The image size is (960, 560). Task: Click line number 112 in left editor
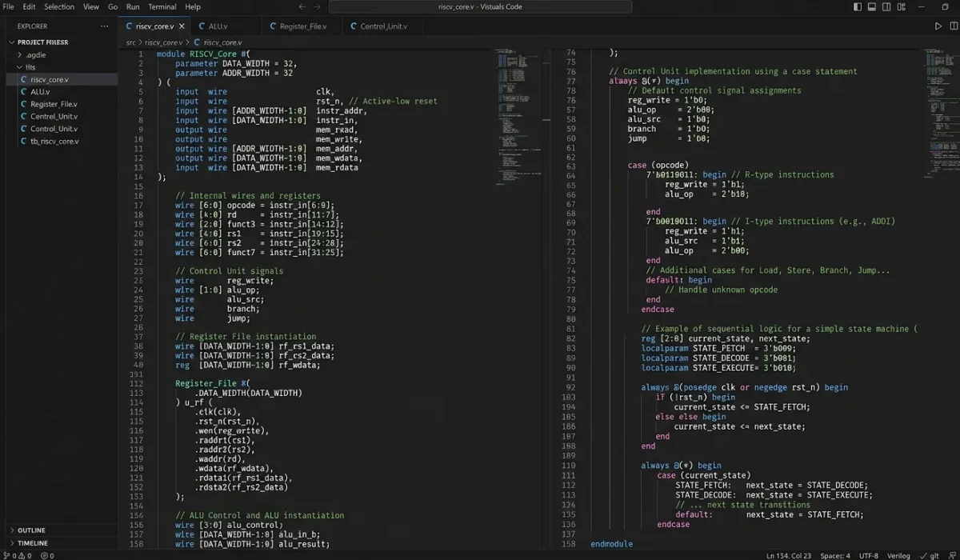point(136,383)
